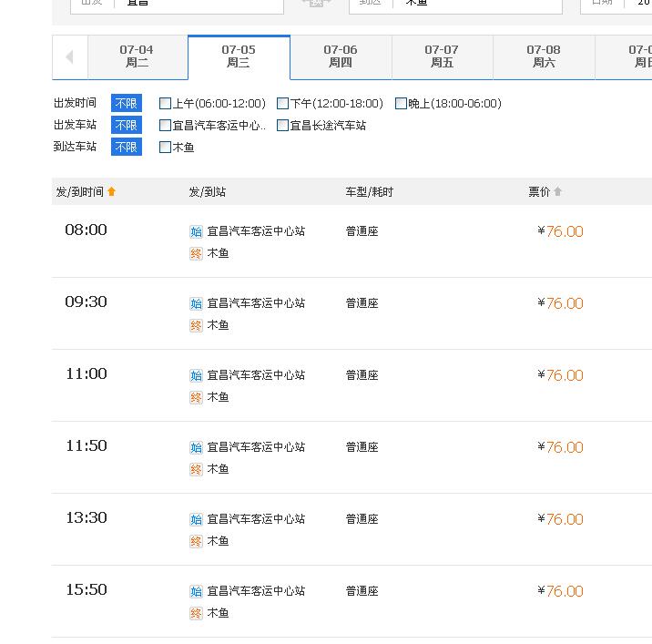
Task: Click the 11:50 departure time
Action: pos(87,446)
